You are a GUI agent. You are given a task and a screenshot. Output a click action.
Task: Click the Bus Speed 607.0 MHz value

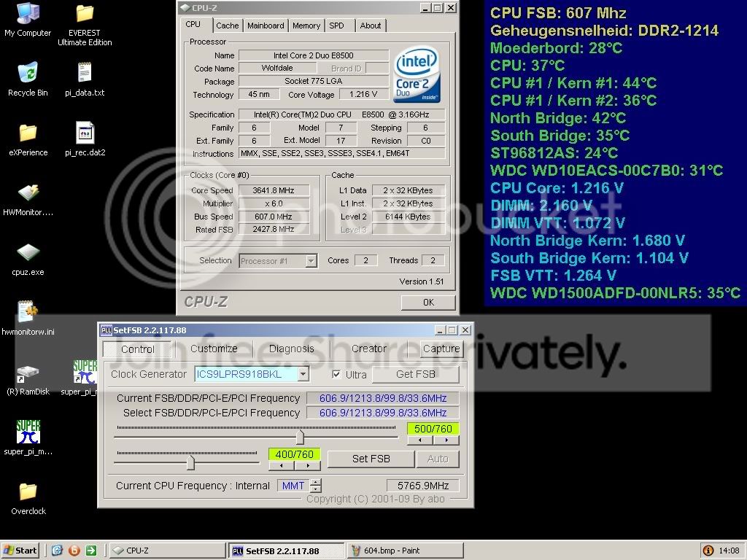point(274,217)
